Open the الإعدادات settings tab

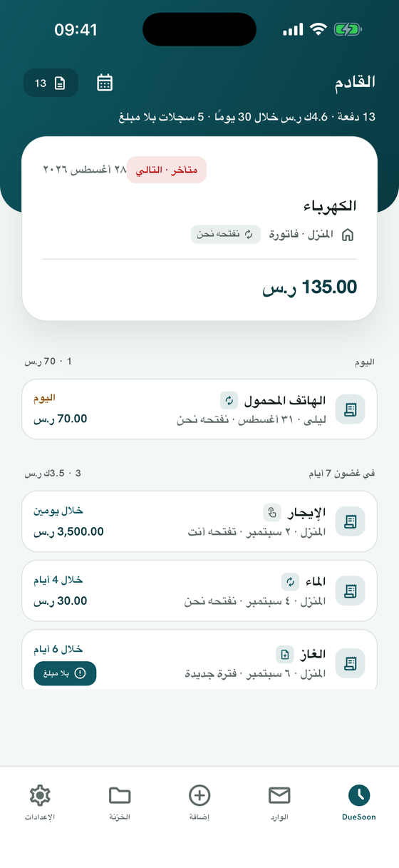tap(40, 804)
